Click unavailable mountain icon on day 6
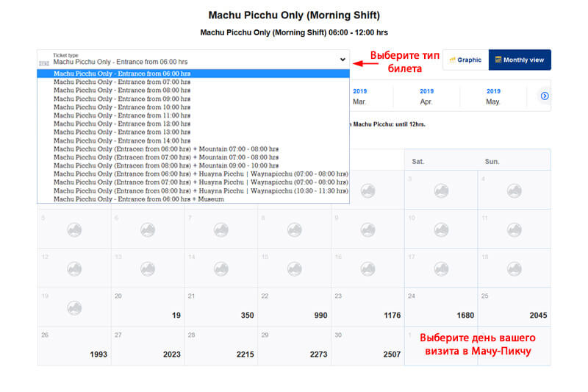Image resolution: width=588 pixels, height=392 pixels. [x=148, y=230]
